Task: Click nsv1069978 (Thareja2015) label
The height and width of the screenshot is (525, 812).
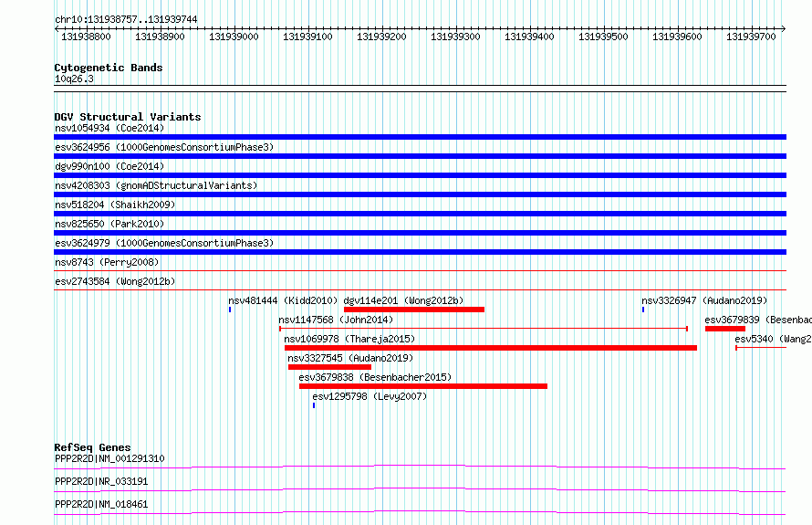Action: tap(349, 339)
